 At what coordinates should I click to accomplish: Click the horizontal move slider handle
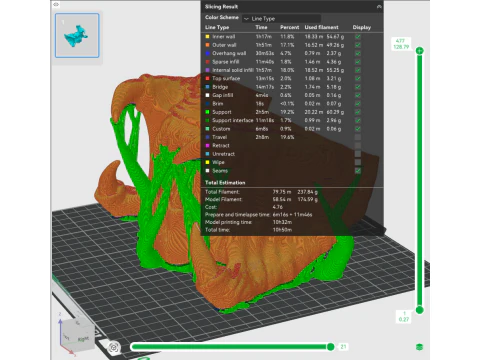point(330,347)
